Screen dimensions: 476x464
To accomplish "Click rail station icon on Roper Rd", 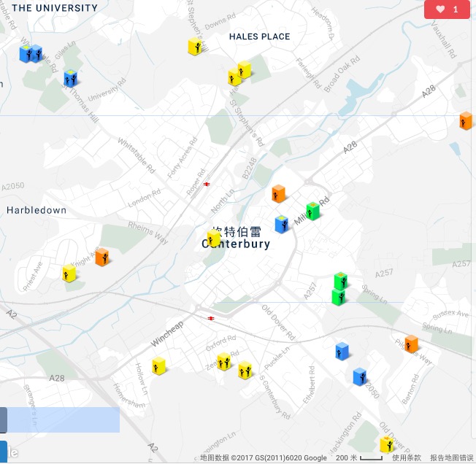I will [x=207, y=184].
